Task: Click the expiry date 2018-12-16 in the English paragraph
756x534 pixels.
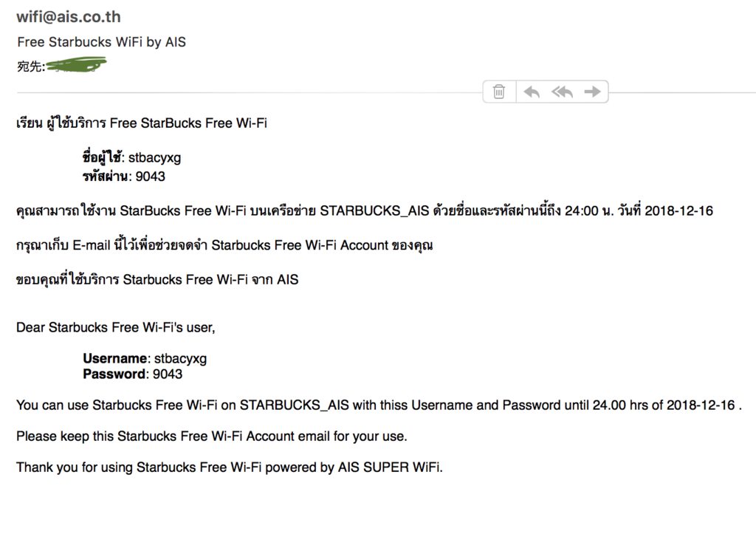Action: point(701,405)
